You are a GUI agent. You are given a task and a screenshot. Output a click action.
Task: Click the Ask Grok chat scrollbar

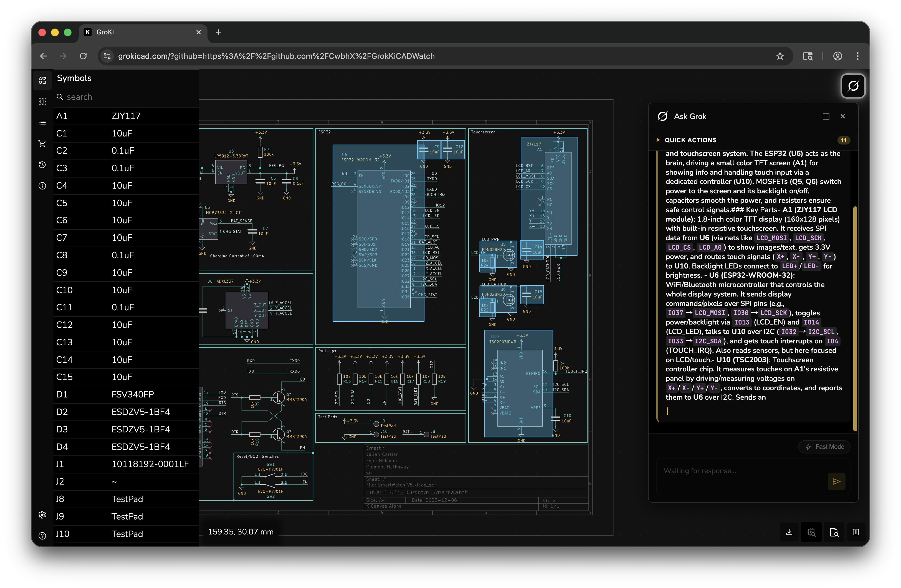pyautogui.click(x=855, y=318)
